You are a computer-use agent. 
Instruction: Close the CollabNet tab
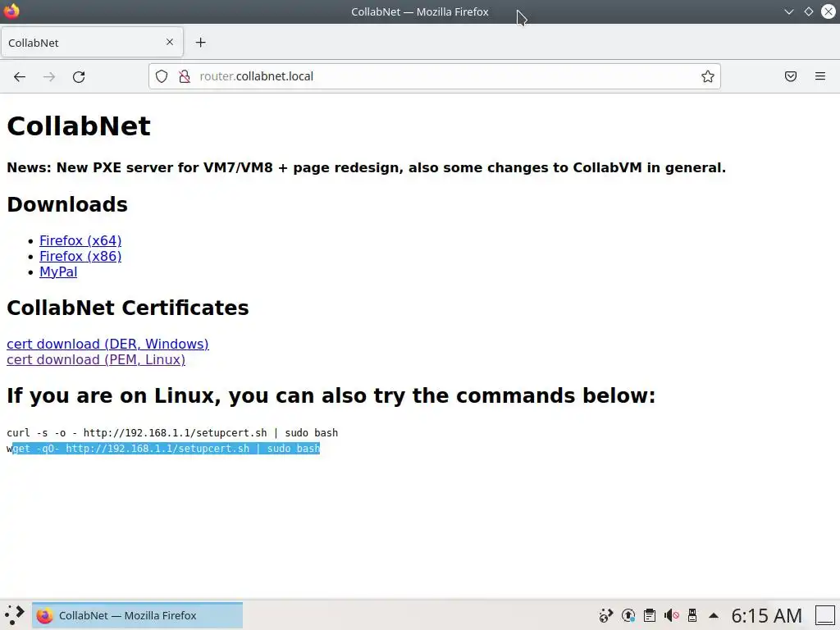170,42
